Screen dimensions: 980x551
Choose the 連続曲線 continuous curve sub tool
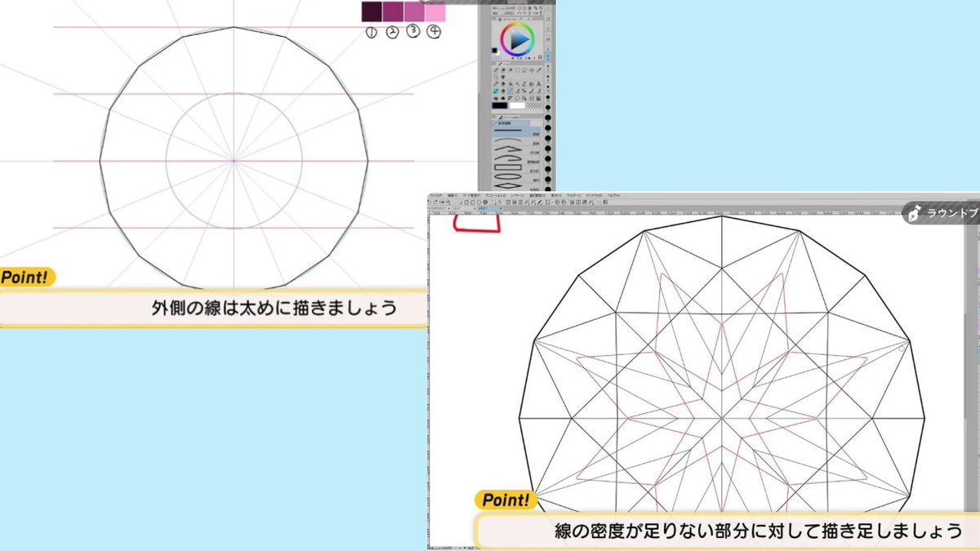pyautogui.click(x=517, y=159)
